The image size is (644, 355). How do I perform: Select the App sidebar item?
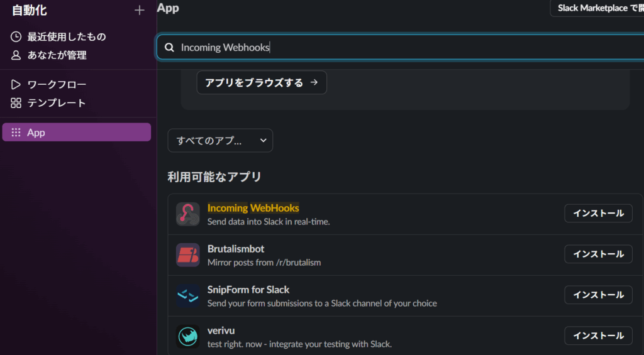click(76, 132)
